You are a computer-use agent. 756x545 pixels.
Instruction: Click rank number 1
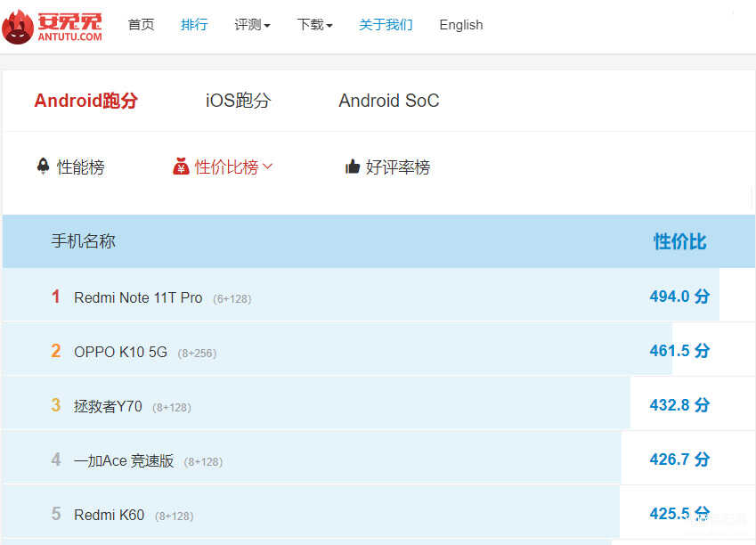coord(56,297)
